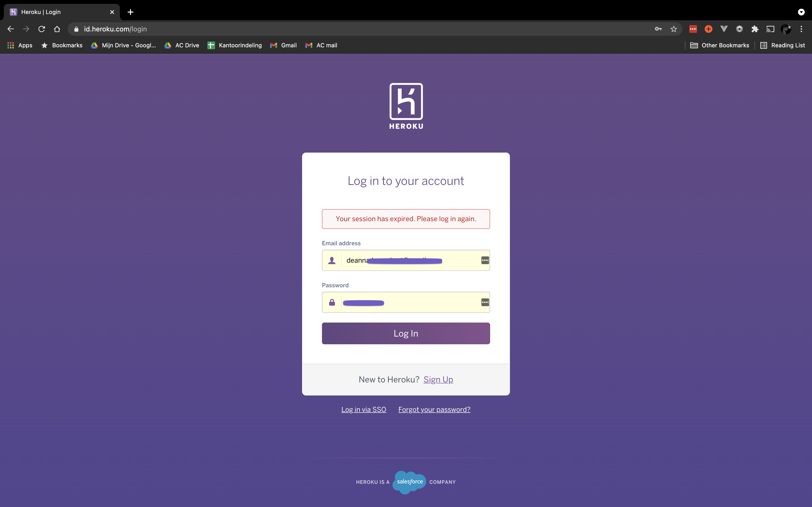Click inside the Email address field
The width and height of the screenshot is (812, 507).
[406, 260]
